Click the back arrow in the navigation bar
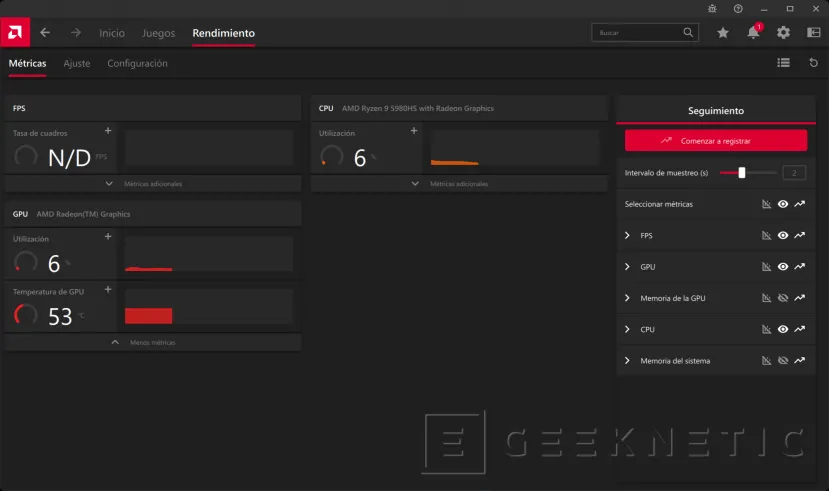829x491 pixels. (x=45, y=33)
